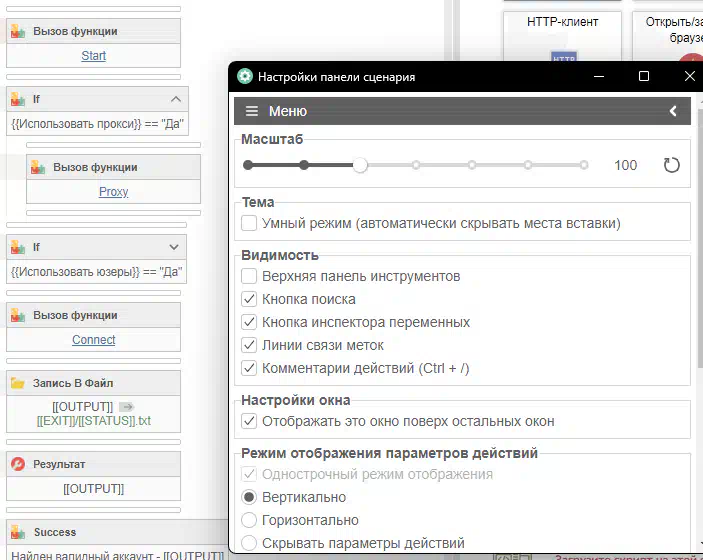Open the Start function link
The height and width of the screenshot is (560, 703).
93,56
